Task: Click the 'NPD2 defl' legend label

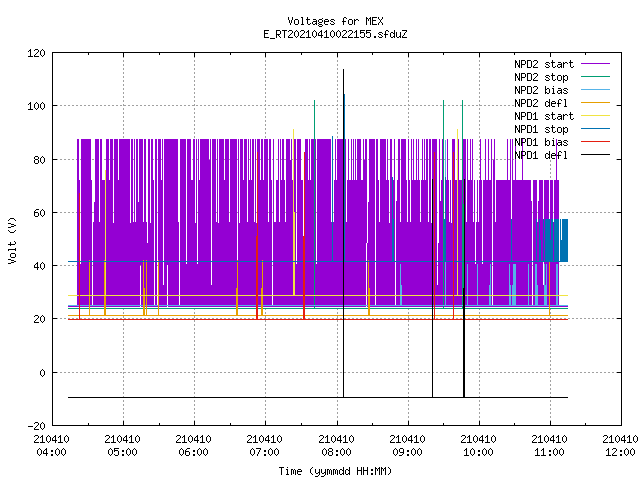Action: [x=541, y=103]
